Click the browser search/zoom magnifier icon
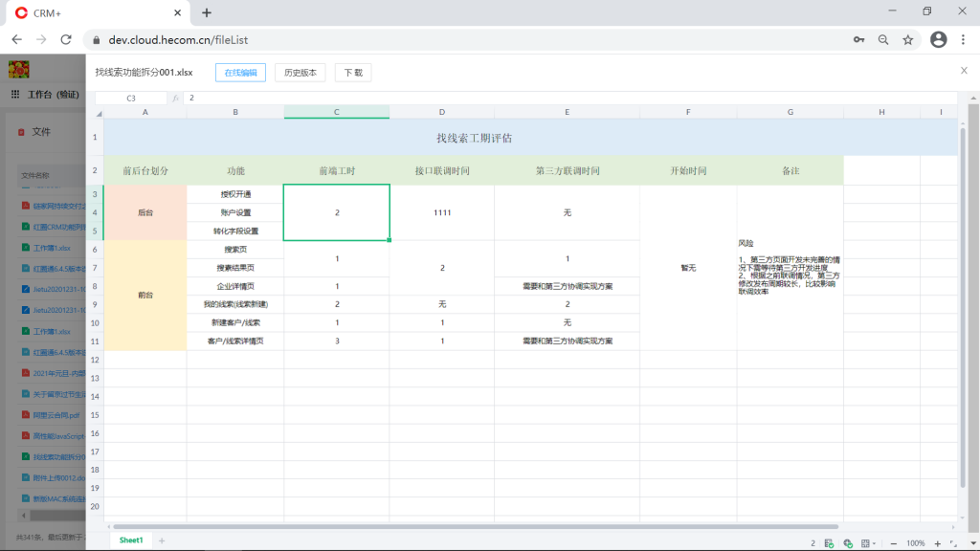This screenshot has height=551, width=980. point(883,39)
